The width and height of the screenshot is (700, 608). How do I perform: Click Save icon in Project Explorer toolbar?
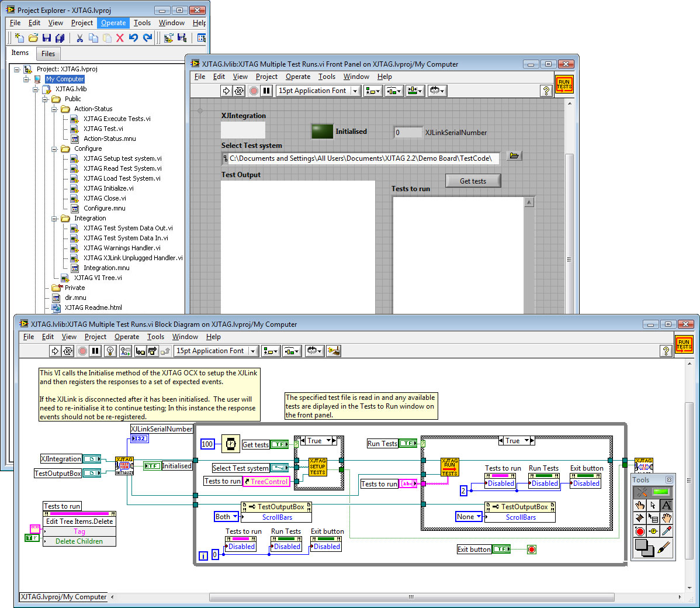point(46,38)
